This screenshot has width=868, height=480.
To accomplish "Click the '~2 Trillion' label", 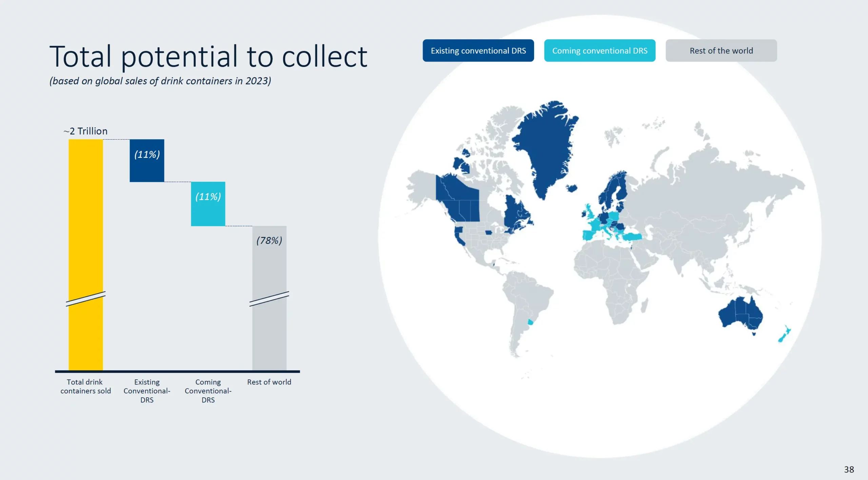I will 85,131.
